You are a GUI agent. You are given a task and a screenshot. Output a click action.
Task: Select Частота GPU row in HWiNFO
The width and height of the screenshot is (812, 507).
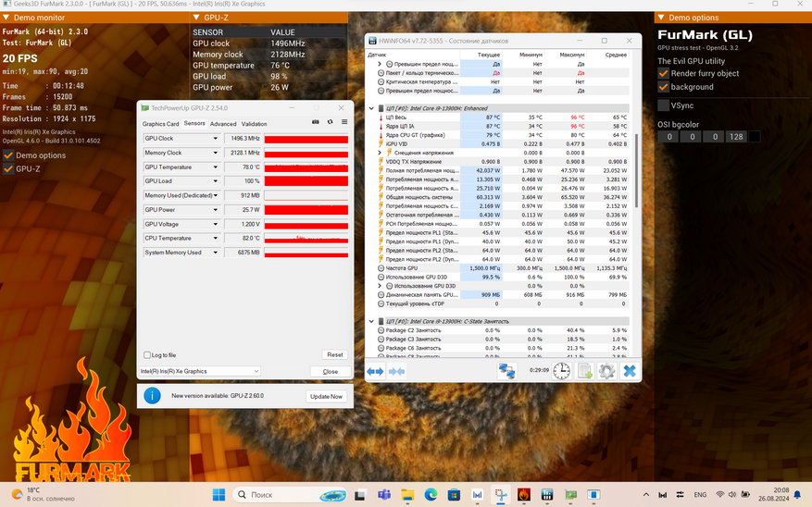coord(502,268)
